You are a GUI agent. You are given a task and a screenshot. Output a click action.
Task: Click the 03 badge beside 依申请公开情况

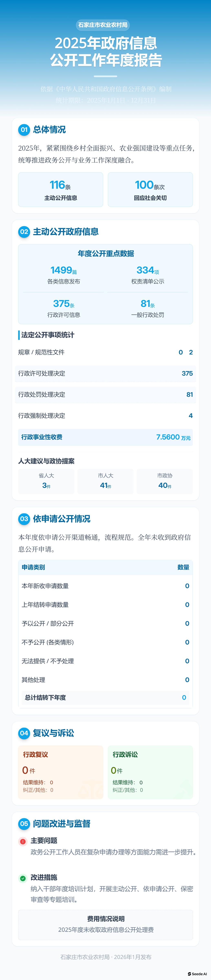pos(24,519)
